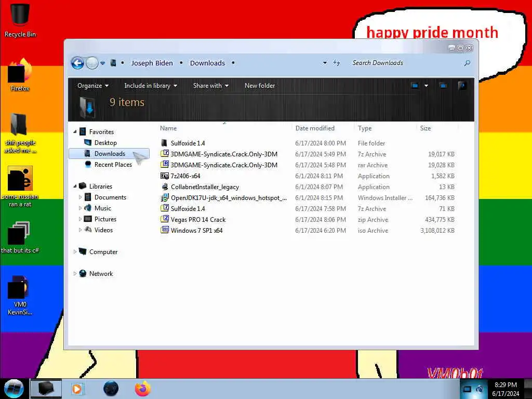Viewport: 532px width, 399px height.
Task: Click the Joseph Biden breadcrumb
Action: coord(152,63)
